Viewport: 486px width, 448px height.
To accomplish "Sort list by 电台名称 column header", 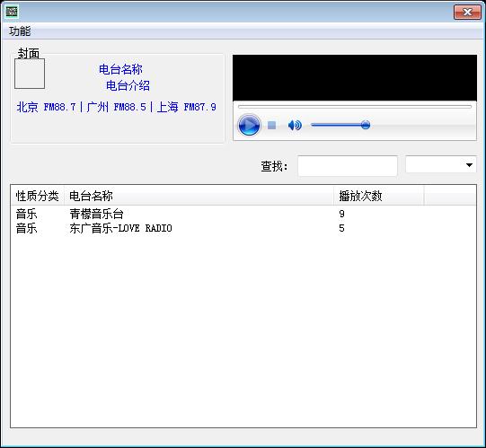I will [199, 196].
